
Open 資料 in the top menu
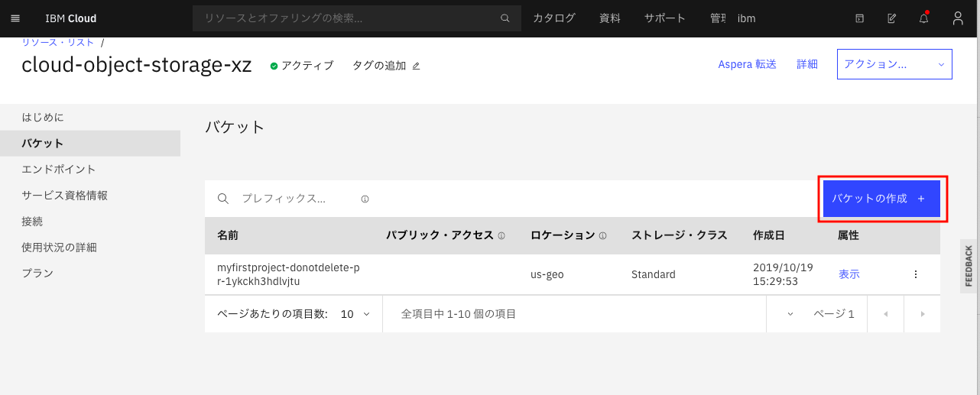(610, 18)
